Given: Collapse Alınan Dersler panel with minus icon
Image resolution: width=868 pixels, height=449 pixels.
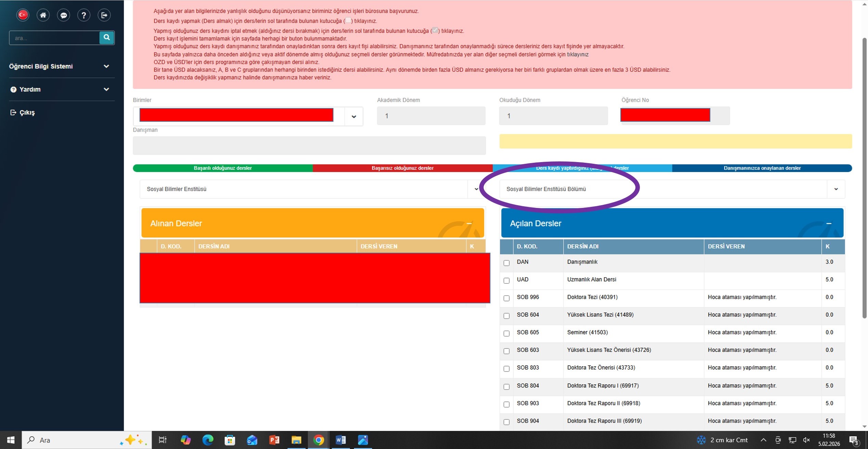Looking at the screenshot, I should coord(469,223).
